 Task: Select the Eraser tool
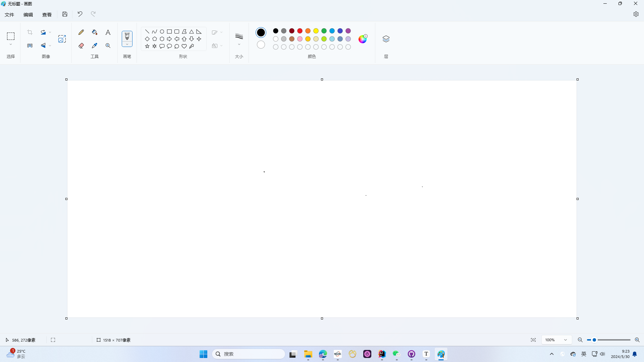coord(81,46)
